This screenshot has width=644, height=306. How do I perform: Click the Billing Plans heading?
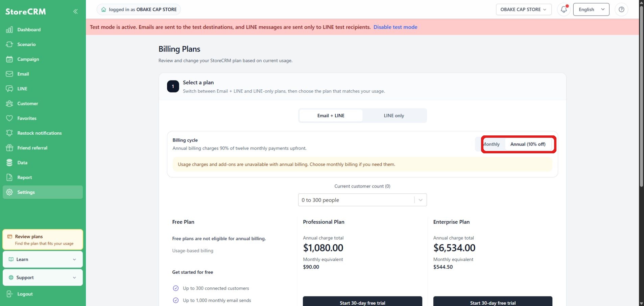click(179, 49)
